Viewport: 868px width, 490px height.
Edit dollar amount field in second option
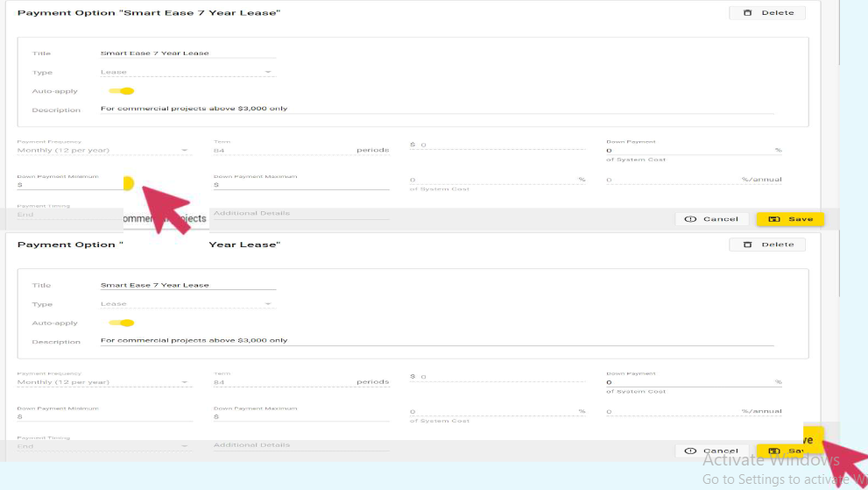coord(498,376)
